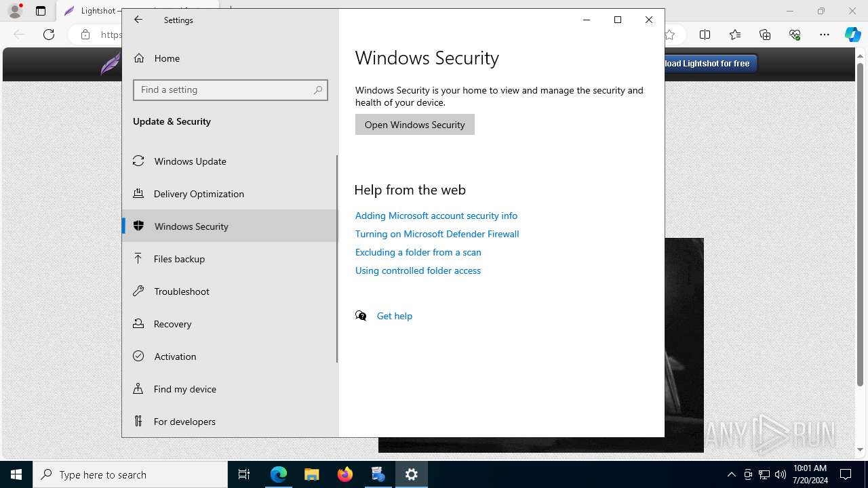Open Delivery Optimization settings

click(x=230, y=194)
